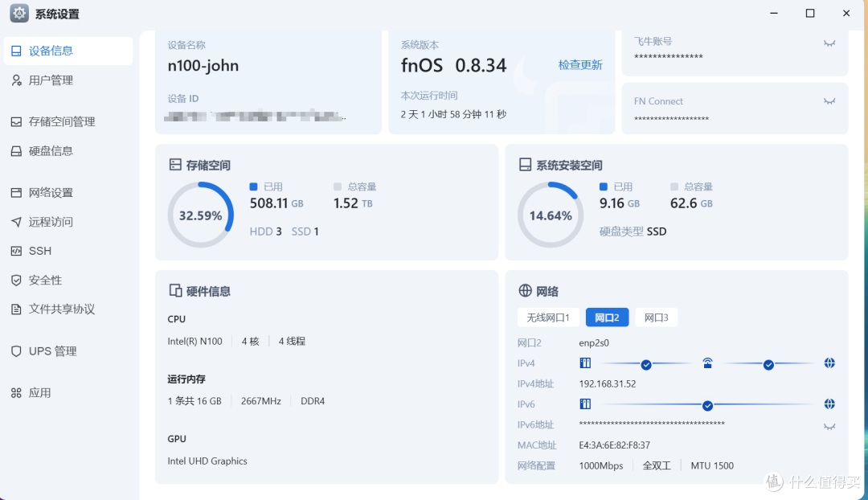868x500 pixels.
Task: Click the SSD 1 disk count
Action: point(305,232)
